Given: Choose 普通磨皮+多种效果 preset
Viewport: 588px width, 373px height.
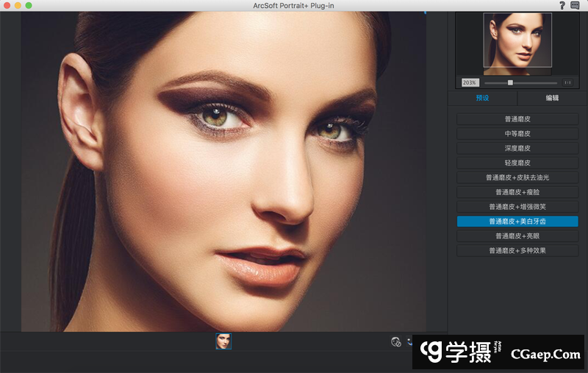Looking at the screenshot, I should pyautogui.click(x=517, y=251).
